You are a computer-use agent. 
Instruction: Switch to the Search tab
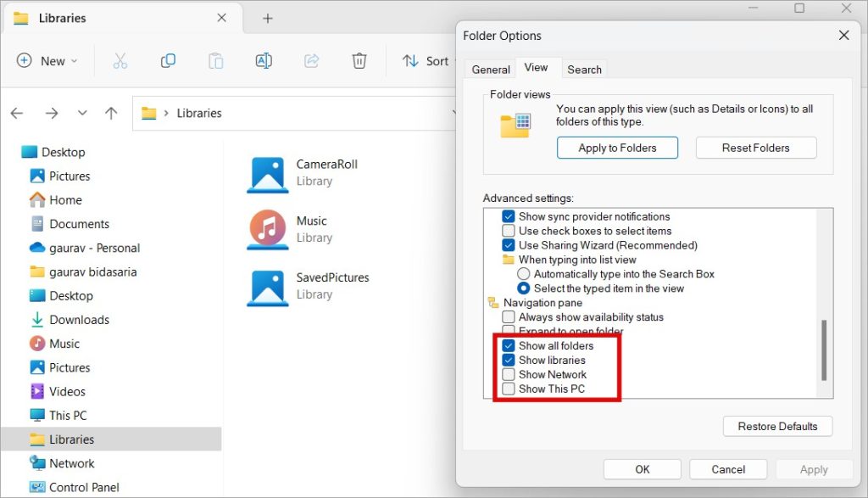[x=584, y=70]
